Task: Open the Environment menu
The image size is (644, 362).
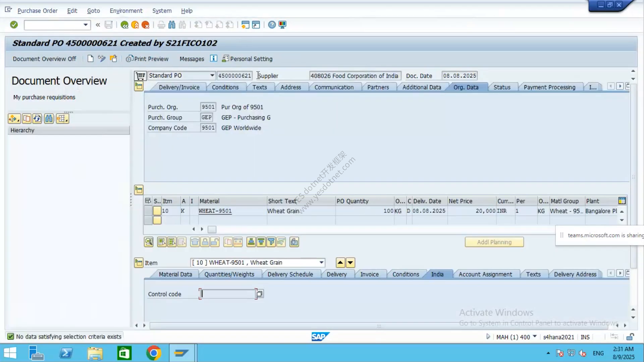Action: click(126, 11)
